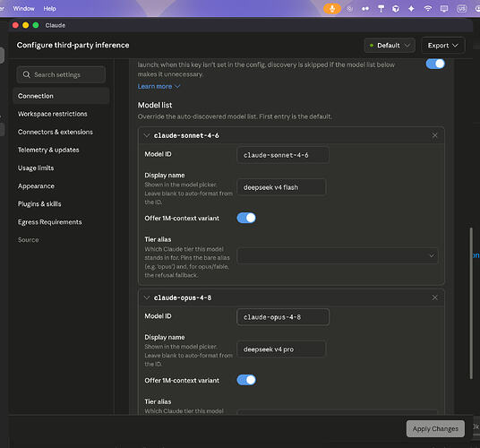
Task: Collapse the claude-opus-4-8 entry
Action: pos(147,297)
